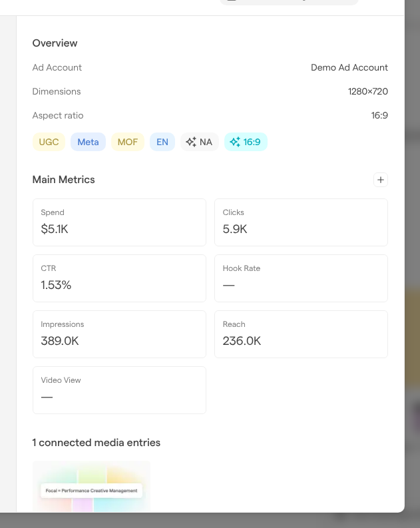Click the 'Main Metrics' heading
This screenshot has width=420, height=528.
pyautogui.click(x=64, y=180)
